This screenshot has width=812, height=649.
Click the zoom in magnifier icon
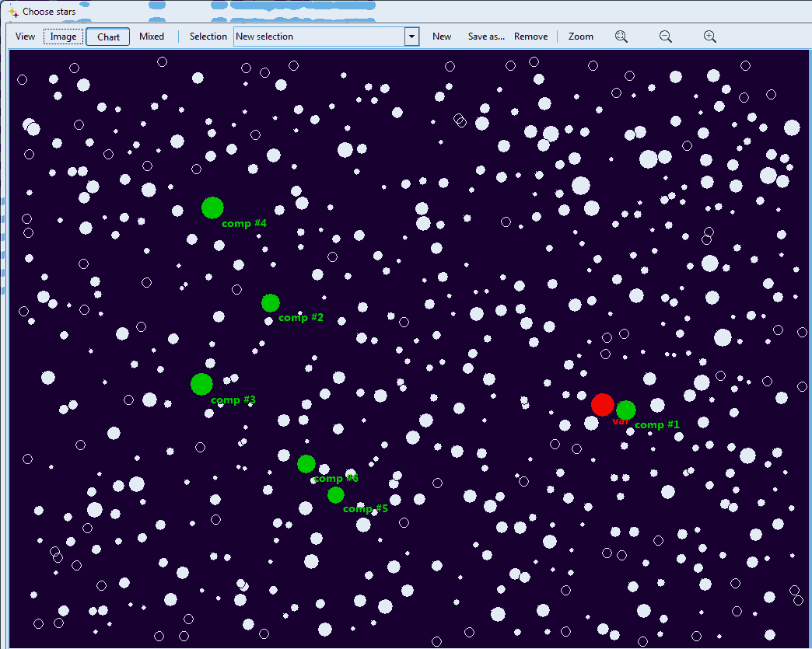point(709,37)
